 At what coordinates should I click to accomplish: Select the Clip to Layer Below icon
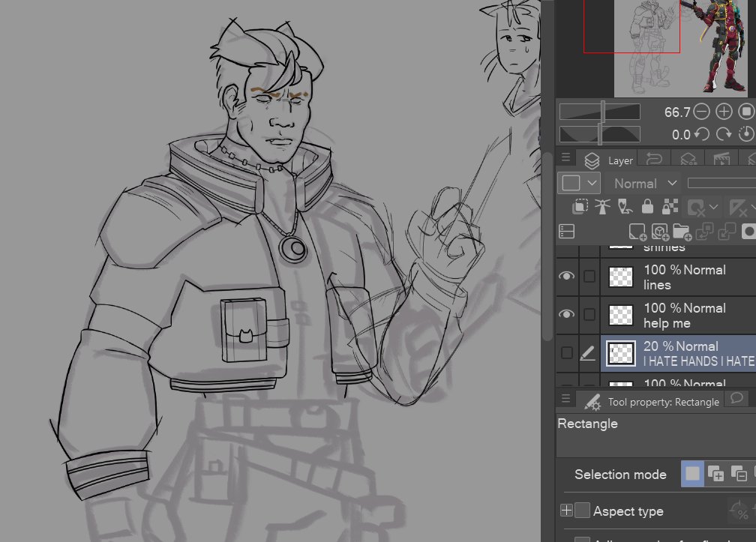point(579,208)
